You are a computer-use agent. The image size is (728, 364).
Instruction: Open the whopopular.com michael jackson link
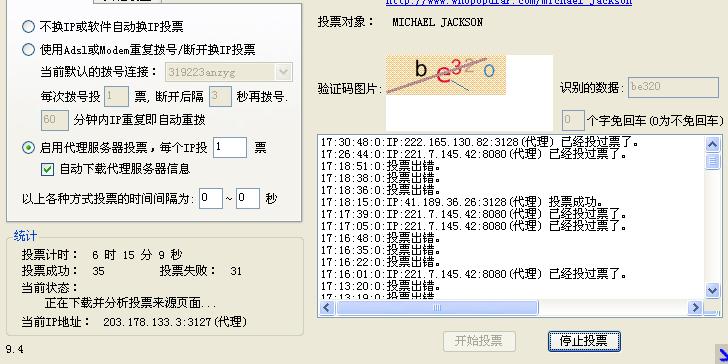(509, 2)
